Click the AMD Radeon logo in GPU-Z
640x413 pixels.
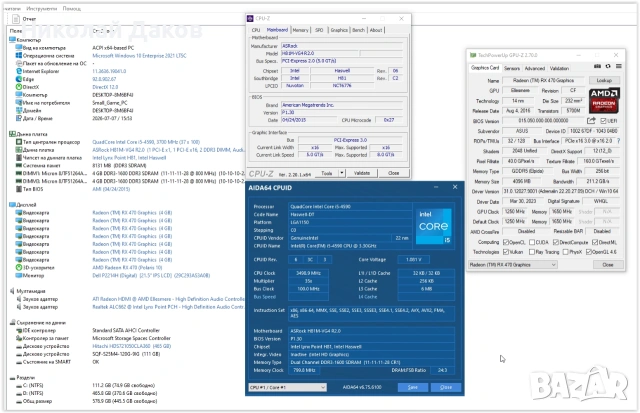[604, 100]
